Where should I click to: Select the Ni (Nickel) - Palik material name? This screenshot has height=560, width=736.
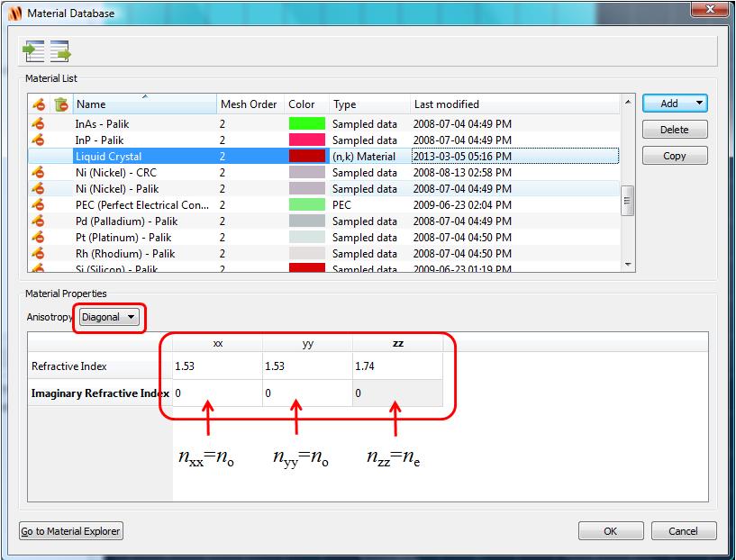click(x=117, y=188)
